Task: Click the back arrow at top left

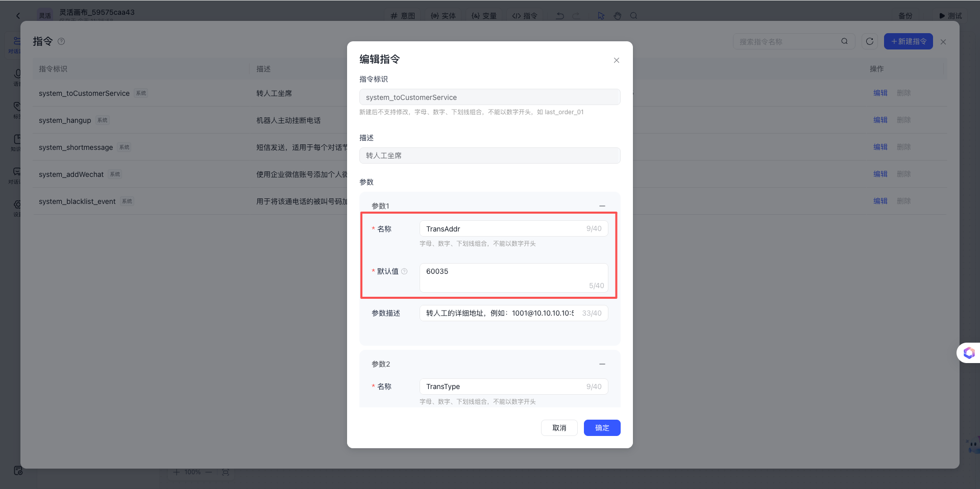Action: [18, 16]
